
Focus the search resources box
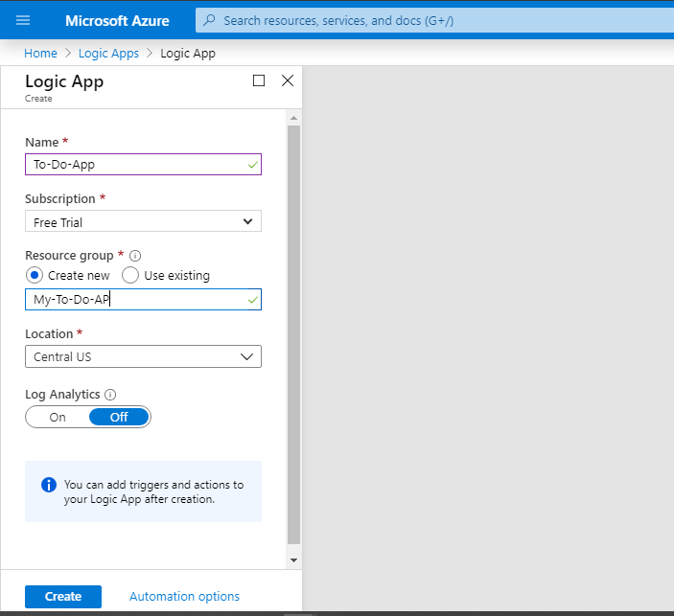click(x=434, y=20)
